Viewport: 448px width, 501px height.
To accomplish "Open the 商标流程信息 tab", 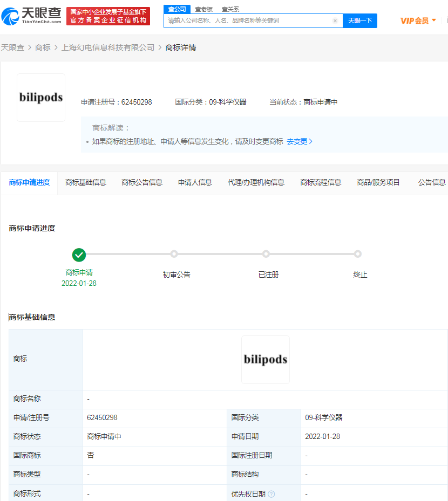I will [321, 182].
